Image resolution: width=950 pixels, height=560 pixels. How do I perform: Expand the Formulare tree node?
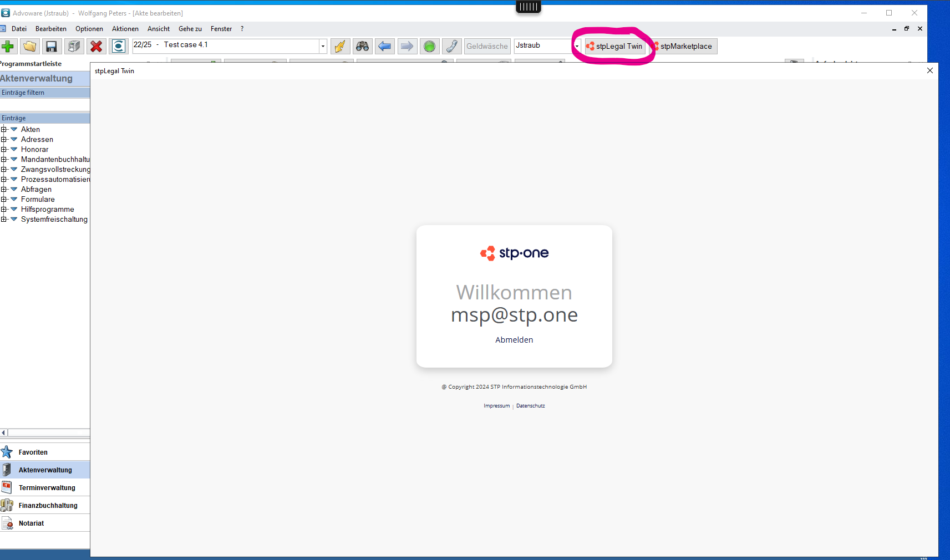[x=4, y=199]
